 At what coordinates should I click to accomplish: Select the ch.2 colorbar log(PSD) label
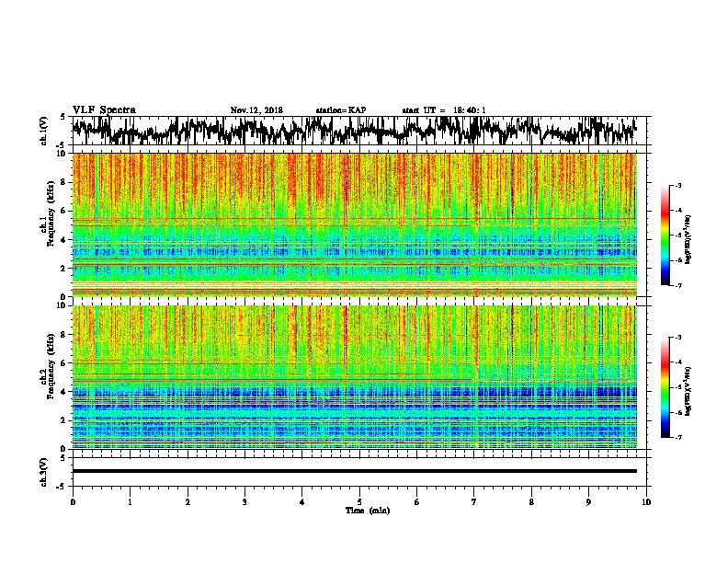click(688, 391)
